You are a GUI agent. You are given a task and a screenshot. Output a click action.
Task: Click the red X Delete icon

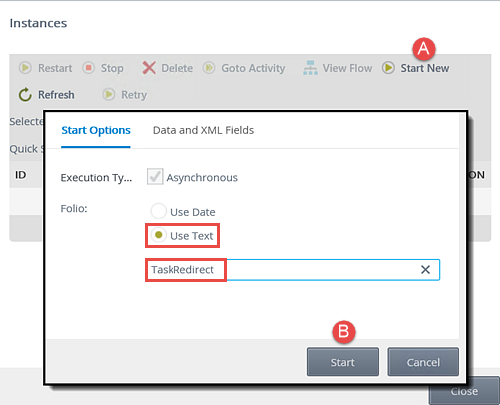149,68
